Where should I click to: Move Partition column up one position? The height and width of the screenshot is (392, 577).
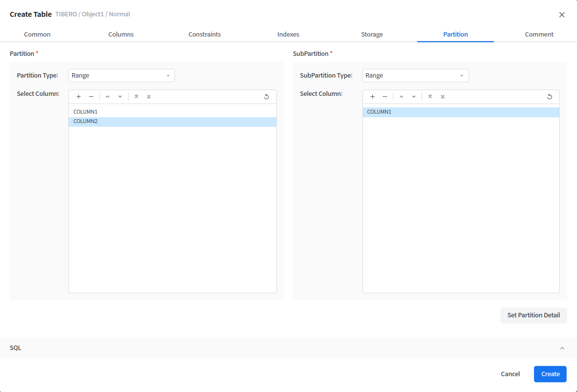click(107, 97)
